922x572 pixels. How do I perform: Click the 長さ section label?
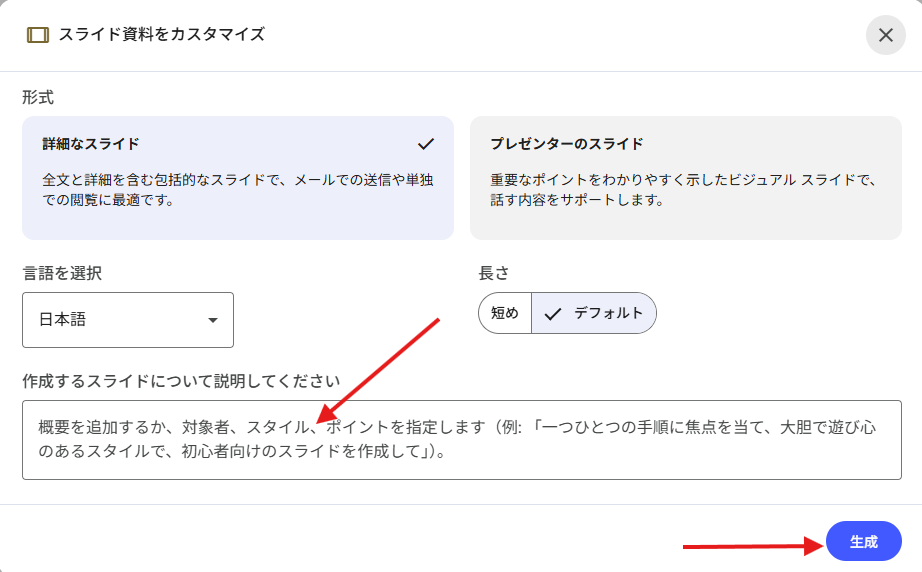click(x=495, y=273)
